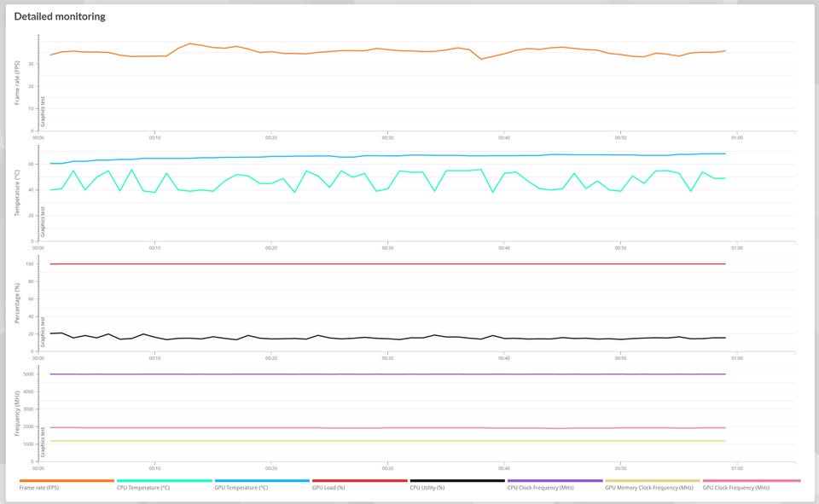The height and width of the screenshot is (504, 819).
Task: Click the yellow GPU memory clock line
Action: click(x=387, y=441)
